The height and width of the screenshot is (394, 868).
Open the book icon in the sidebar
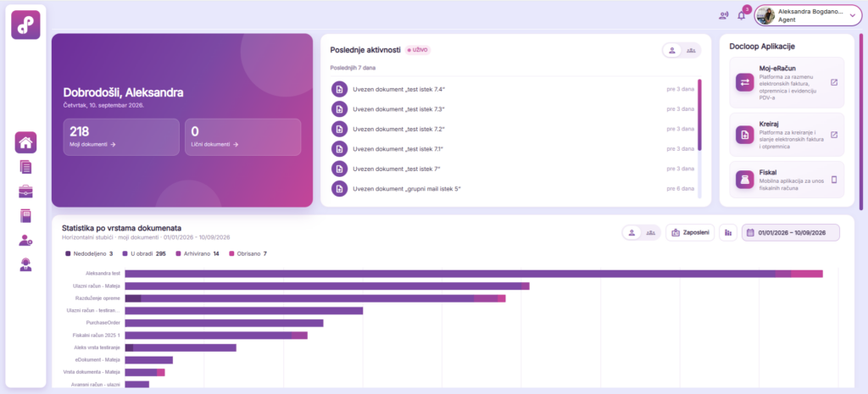25,216
